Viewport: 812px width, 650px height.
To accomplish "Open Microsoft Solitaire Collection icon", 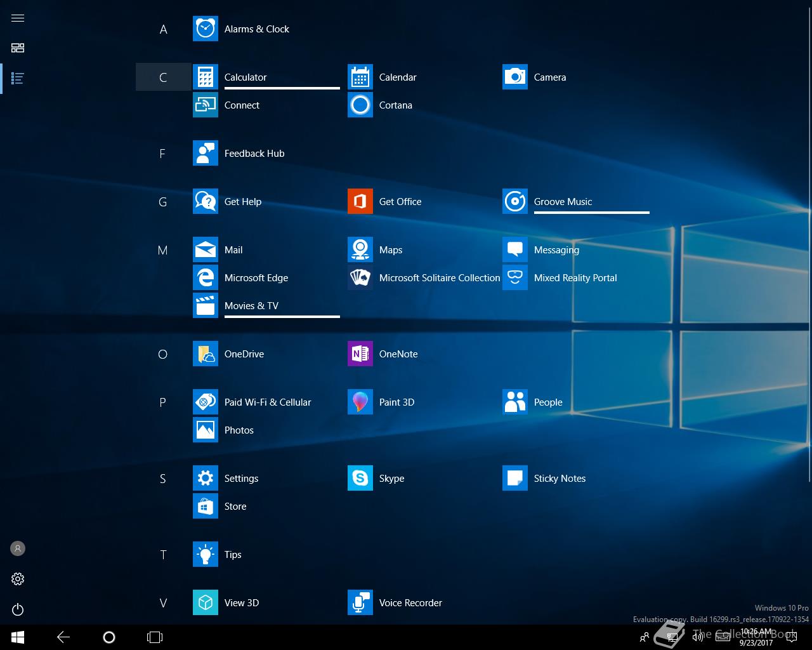I will [360, 277].
